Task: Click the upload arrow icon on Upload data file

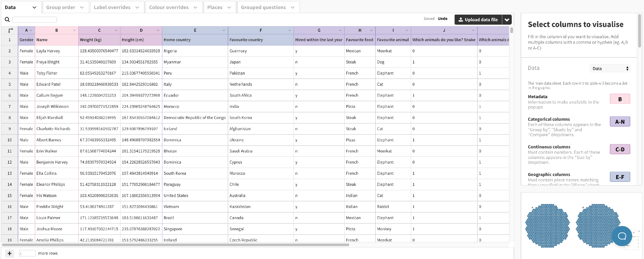Action: click(x=460, y=20)
